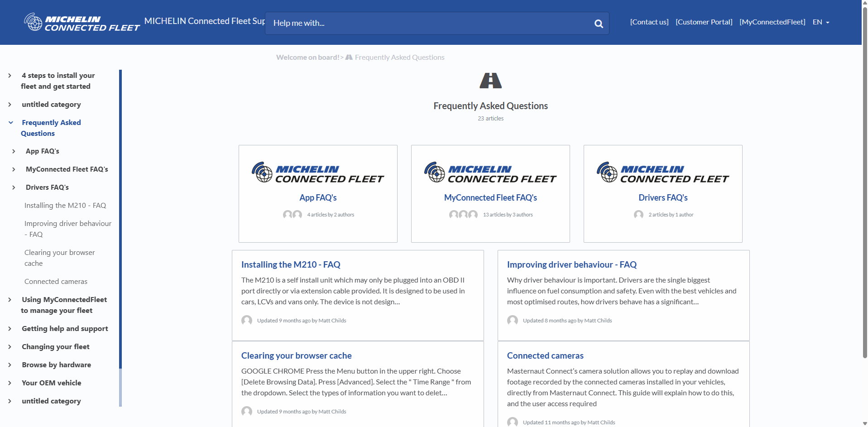Expand App FAQ's chevron in sidebar
The height and width of the screenshot is (427, 868).
(x=14, y=151)
